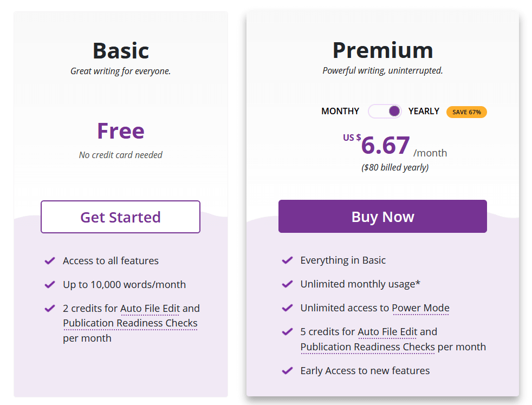Click checkmark next to Everything in Basic
This screenshot has height=405, width=532.
point(287,260)
